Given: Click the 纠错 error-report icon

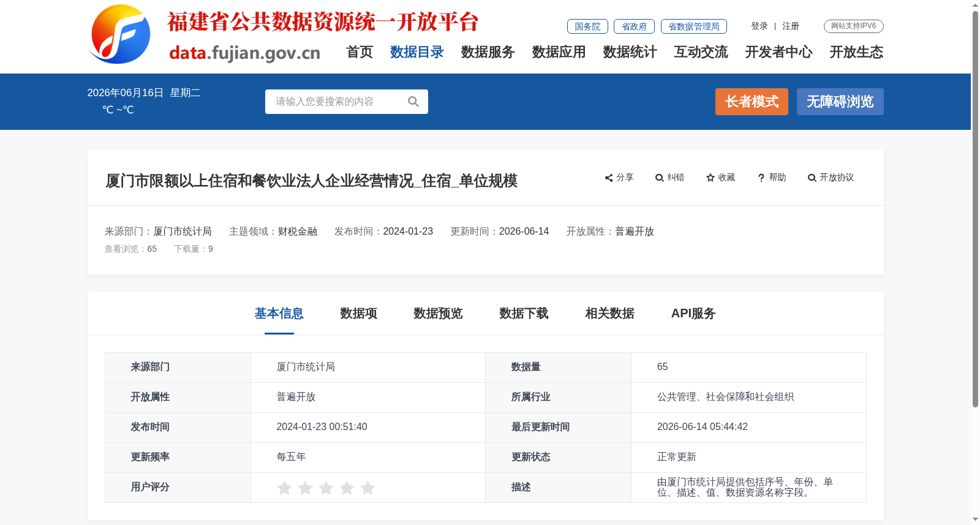Looking at the screenshot, I should (660, 178).
